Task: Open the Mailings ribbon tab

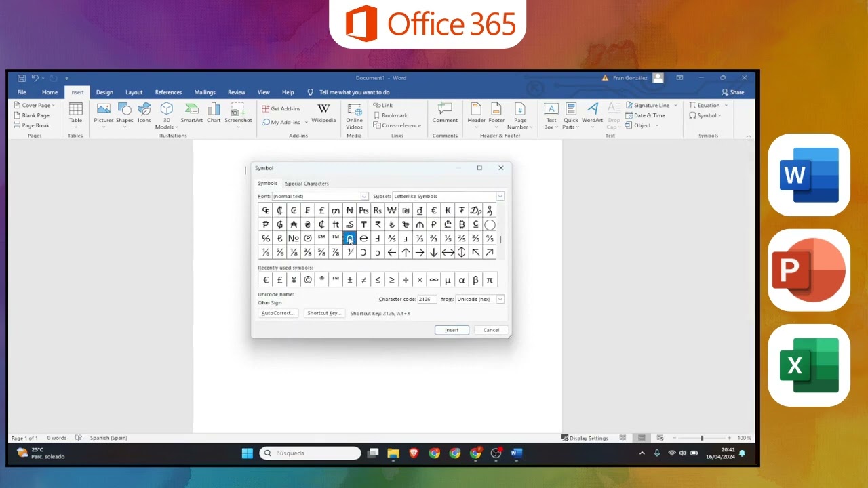Action: 205,92
